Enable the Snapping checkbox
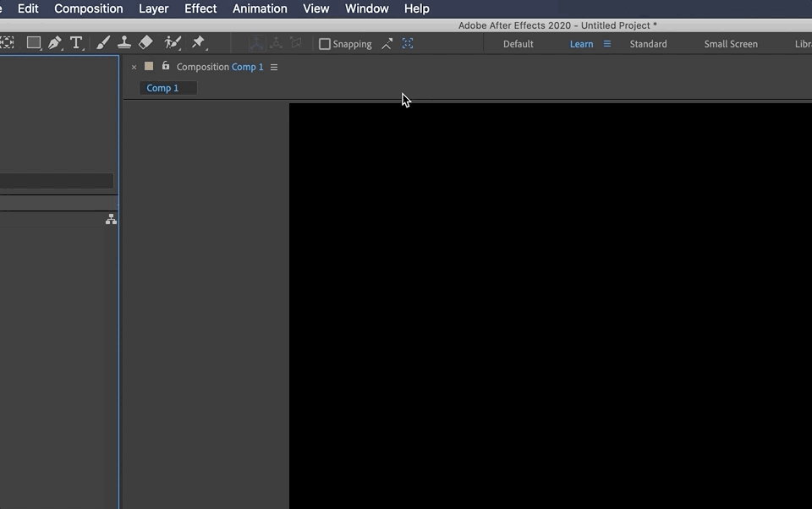Image resolution: width=812 pixels, height=509 pixels. pos(325,43)
